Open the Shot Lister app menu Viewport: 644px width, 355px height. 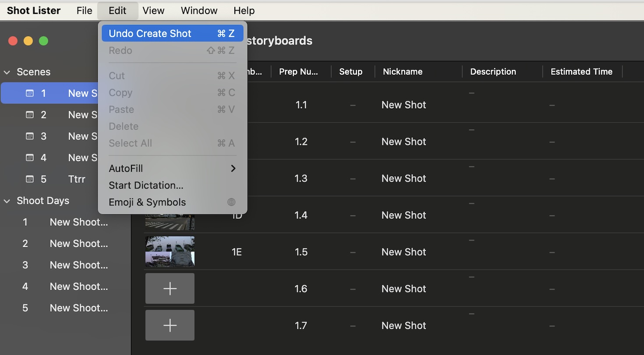pyautogui.click(x=34, y=11)
